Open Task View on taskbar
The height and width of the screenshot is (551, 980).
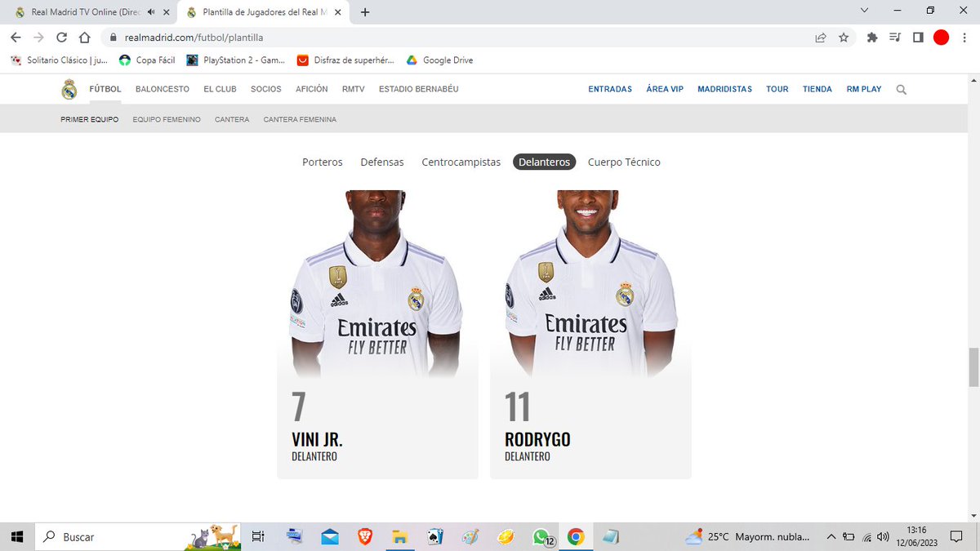pos(258,537)
